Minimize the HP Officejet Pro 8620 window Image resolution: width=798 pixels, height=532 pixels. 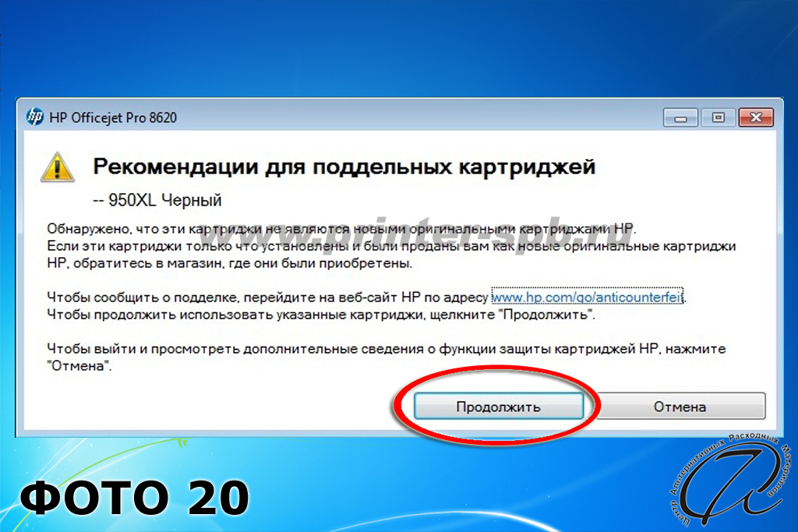coord(680,118)
